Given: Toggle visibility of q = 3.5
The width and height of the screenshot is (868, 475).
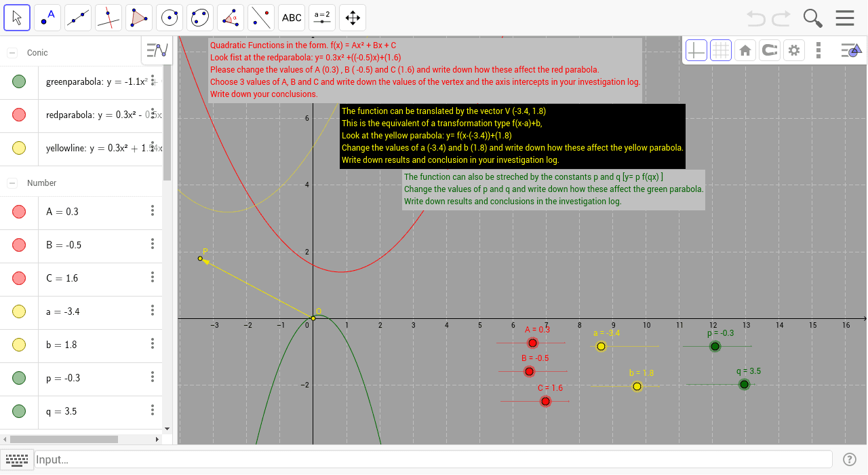Looking at the screenshot, I should pyautogui.click(x=19, y=411).
